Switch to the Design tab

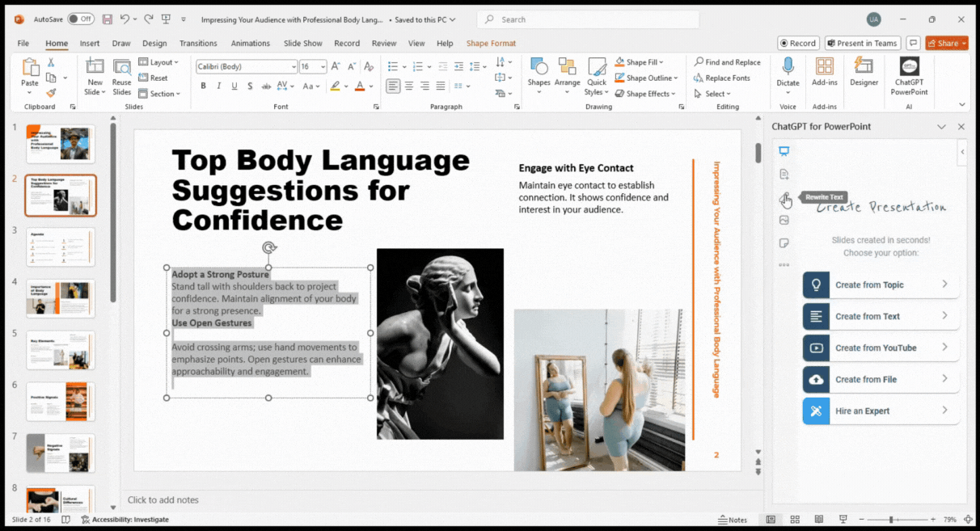coord(154,44)
